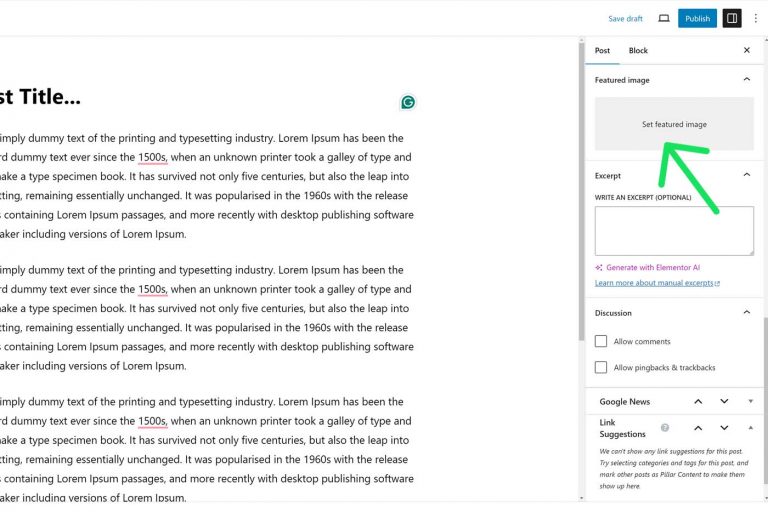
Task: Switch to the Block tab
Action: tap(638, 50)
